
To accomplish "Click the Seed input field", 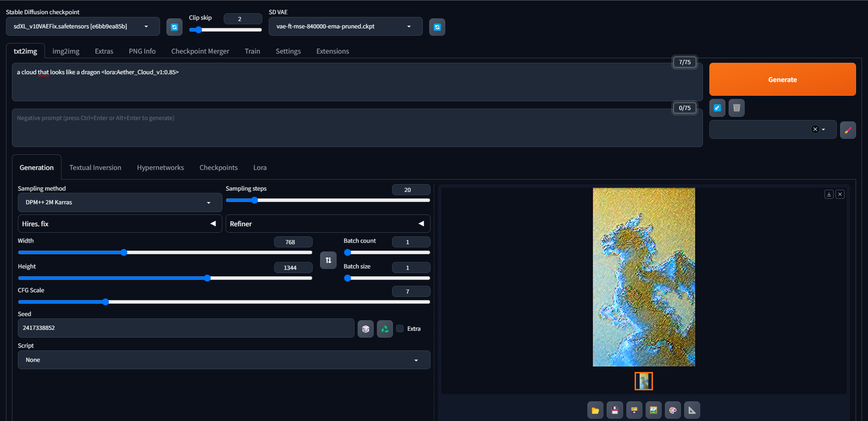I will pos(186,328).
